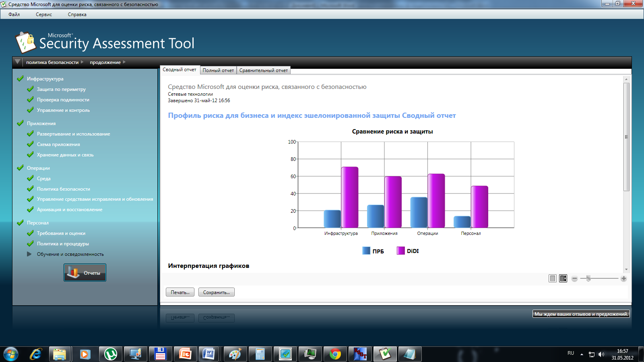Open the system monitor app in taskbar

tap(310, 354)
